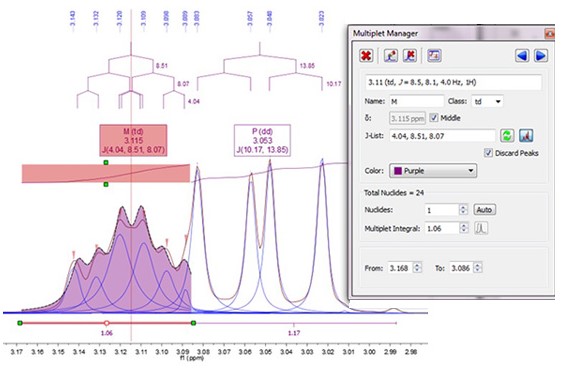570x368 pixels.
Task: Open the Color dropdown set to Purple
Action: (x=433, y=171)
